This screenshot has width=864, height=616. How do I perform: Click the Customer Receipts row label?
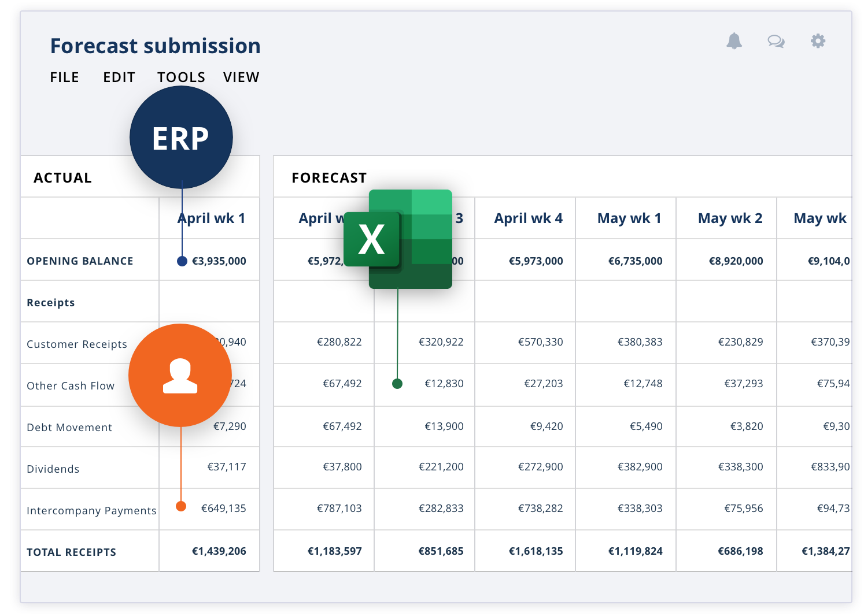77,344
